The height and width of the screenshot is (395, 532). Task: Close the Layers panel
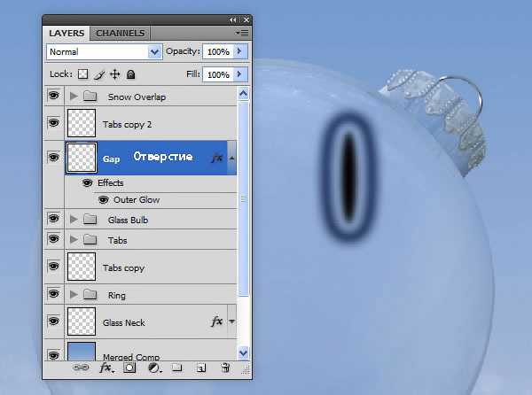click(x=246, y=20)
